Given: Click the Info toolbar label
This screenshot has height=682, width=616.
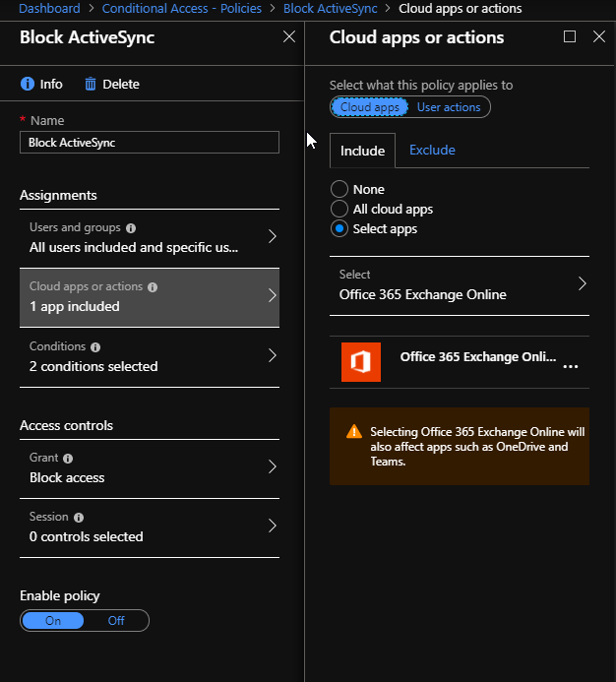Looking at the screenshot, I should click(51, 84).
